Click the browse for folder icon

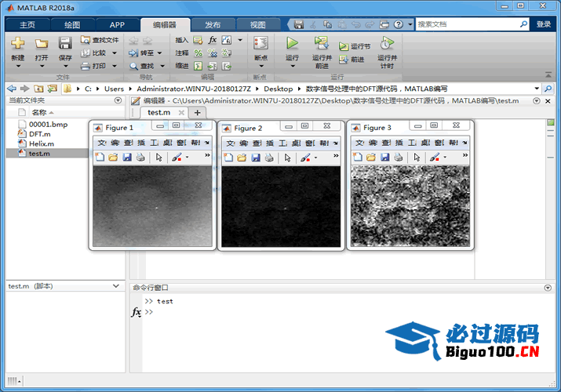[x=53, y=89]
